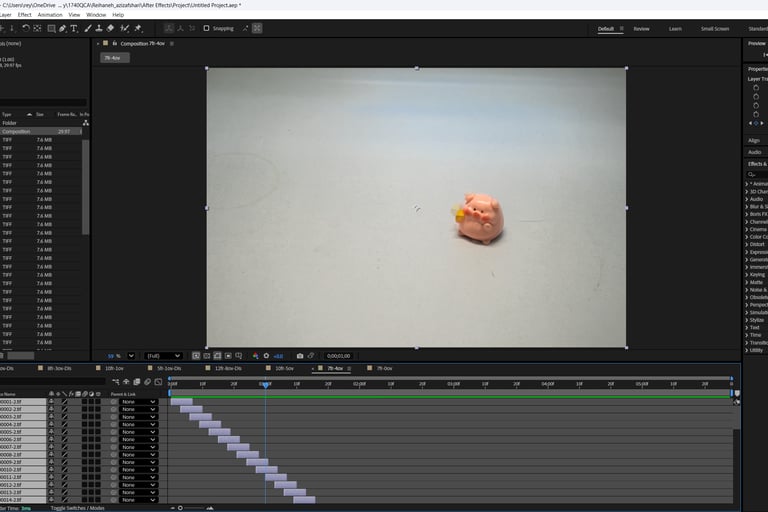The image size is (768, 512).
Task: Click the Effects & Presets search field
Action: (x=757, y=174)
